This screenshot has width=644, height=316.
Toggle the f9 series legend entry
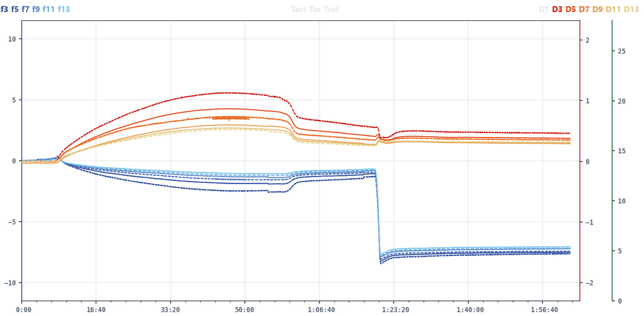coord(36,9)
